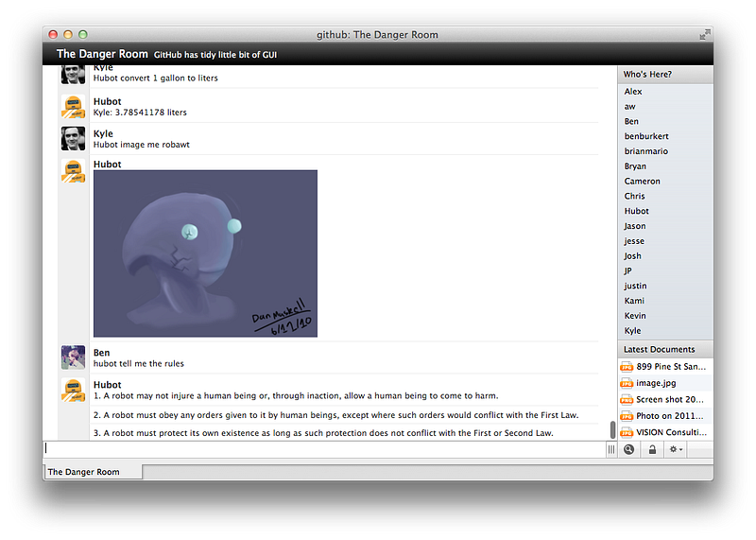The height and width of the screenshot is (540, 756).
Task: Click 'Latest Documents' panel header
Action: click(x=665, y=349)
